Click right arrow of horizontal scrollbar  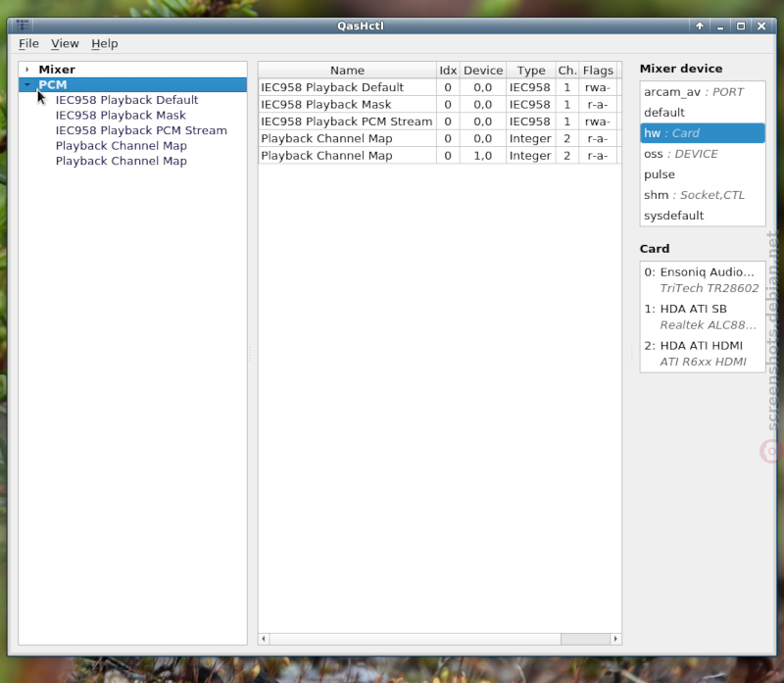(615, 639)
